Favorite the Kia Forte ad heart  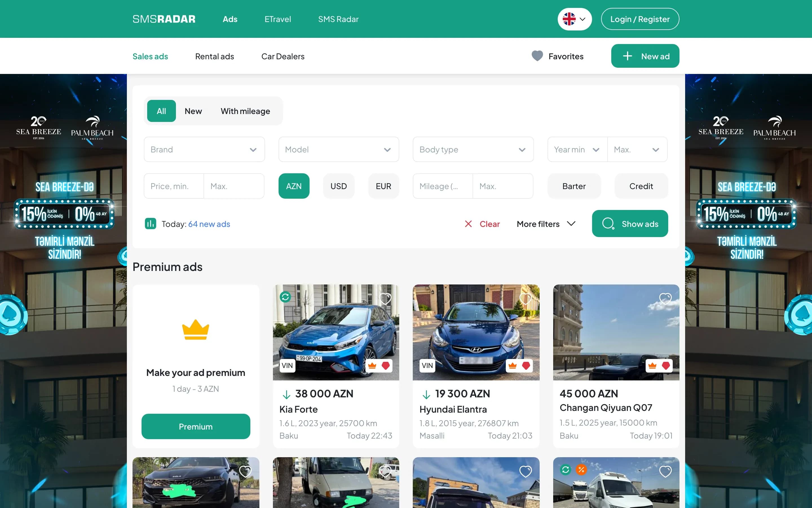pos(385,298)
